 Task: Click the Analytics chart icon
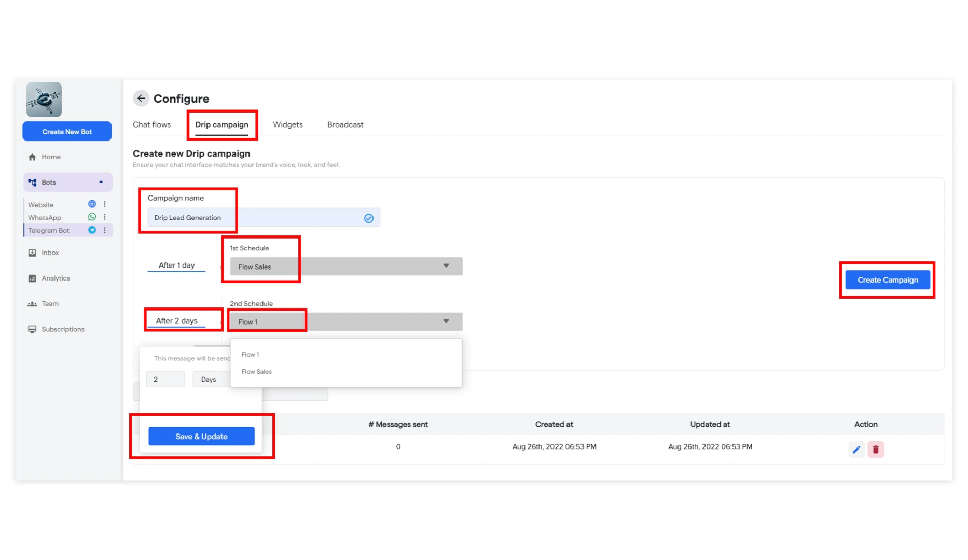click(32, 278)
